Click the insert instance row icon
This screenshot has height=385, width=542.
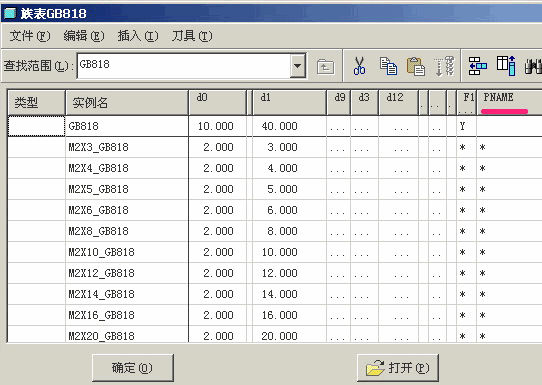(478, 66)
